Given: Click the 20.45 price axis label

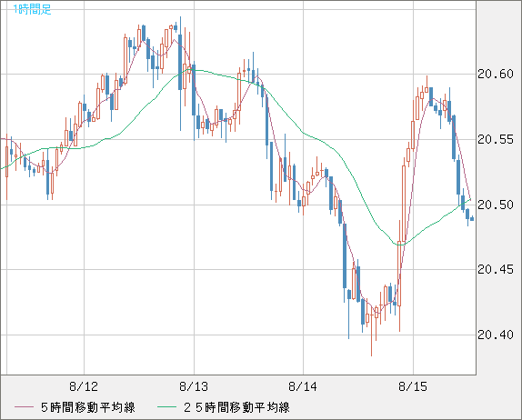Looking at the screenshot, I should (496, 269).
